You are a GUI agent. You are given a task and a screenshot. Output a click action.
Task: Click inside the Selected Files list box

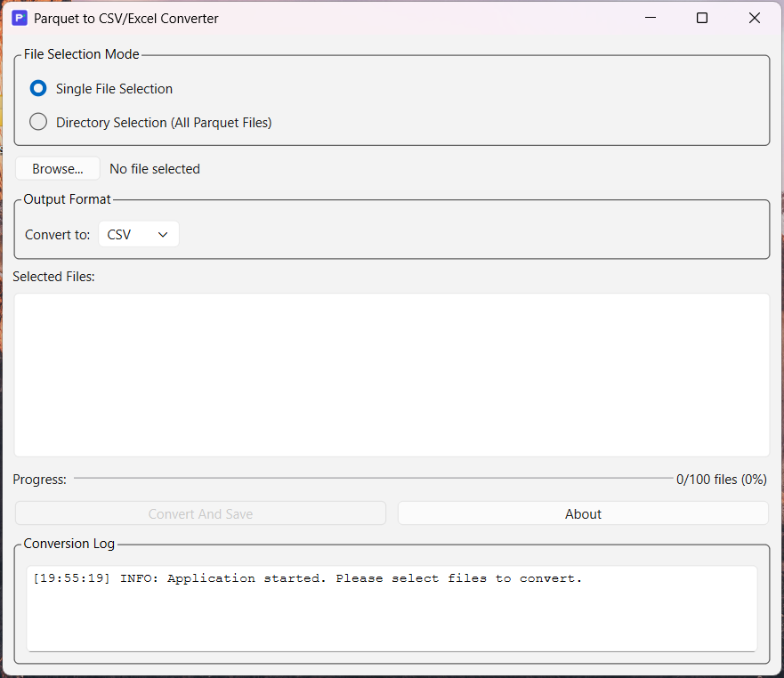(392, 375)
